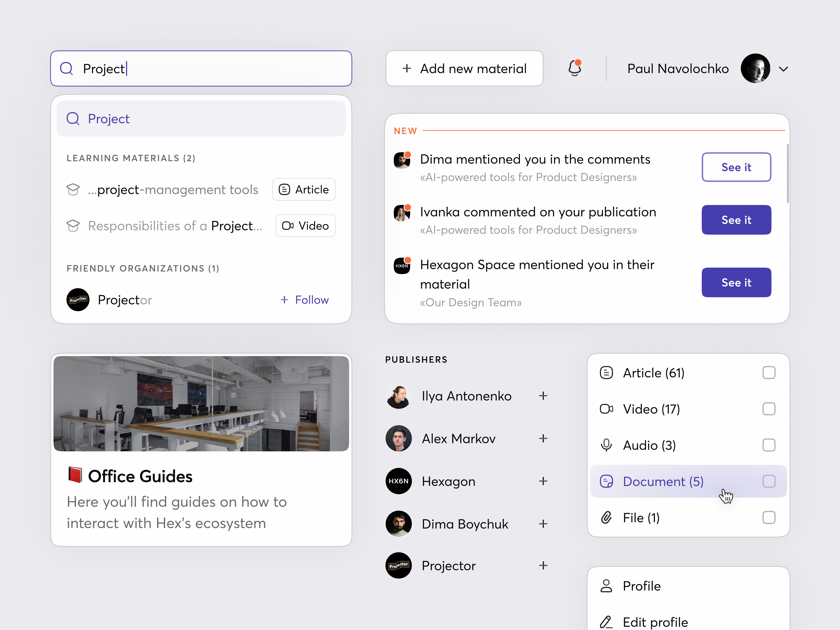Add publisher Alex Markov with plus icon
Image resolution: width=840 pixels, height=630 pixels.
point(543,438)
